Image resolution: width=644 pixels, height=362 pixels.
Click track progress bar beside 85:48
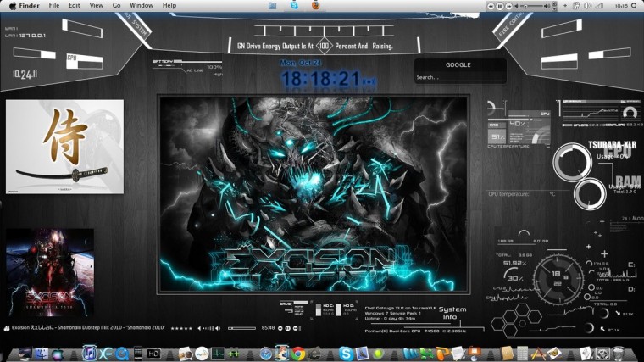point(241,328)
